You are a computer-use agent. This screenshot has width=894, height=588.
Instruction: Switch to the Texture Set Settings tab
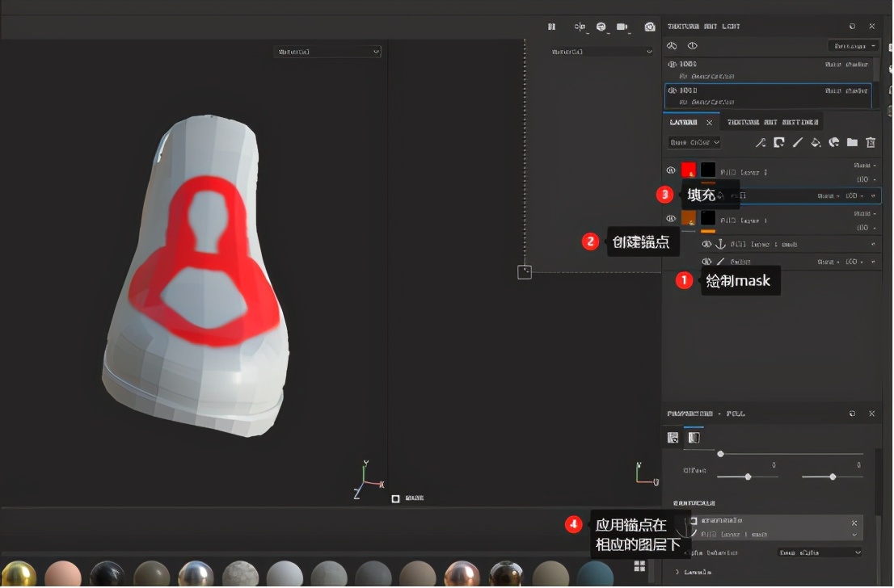773,123
